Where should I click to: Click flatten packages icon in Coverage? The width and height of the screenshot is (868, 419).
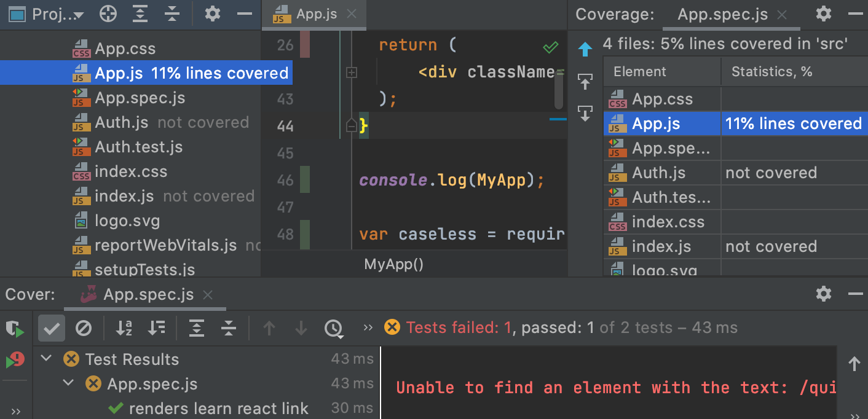(585, 81)
